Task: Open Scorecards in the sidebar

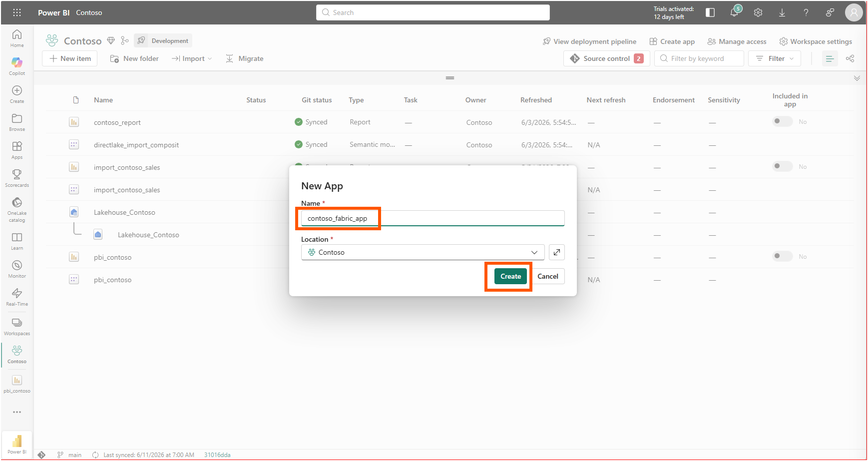Action: click(x=17, y=178)
